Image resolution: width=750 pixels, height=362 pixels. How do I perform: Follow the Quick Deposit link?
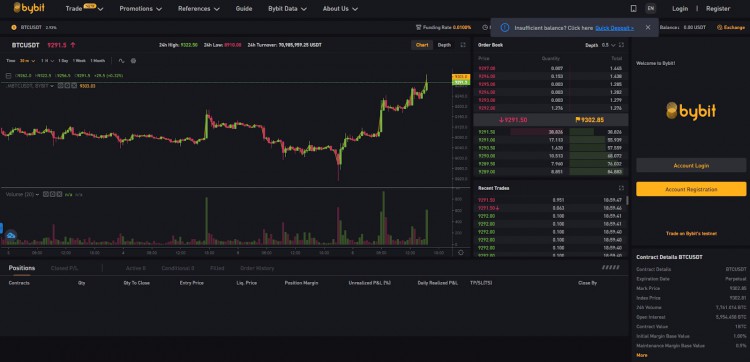(614, 28)
